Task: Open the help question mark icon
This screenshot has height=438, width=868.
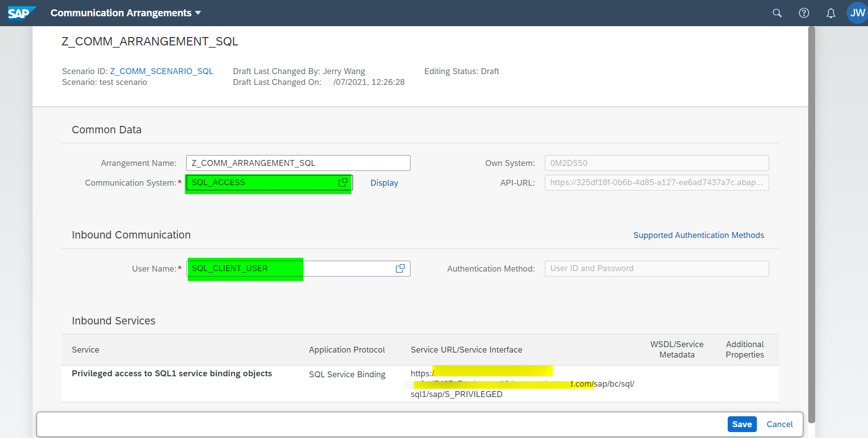Action: point(804,13)
